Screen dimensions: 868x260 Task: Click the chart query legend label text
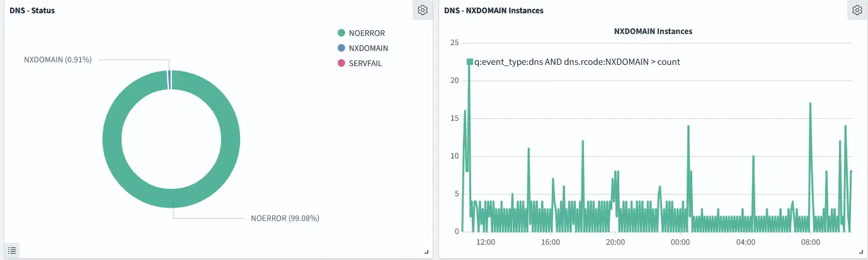577,62
